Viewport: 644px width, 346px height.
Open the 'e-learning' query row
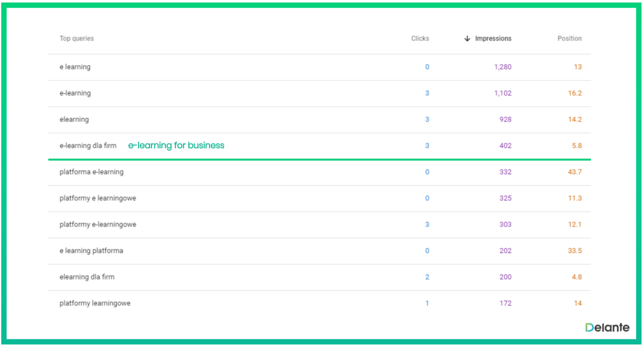75,93
